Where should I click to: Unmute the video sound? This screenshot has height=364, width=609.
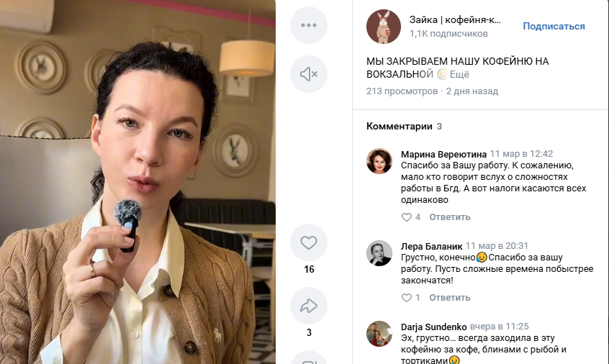click(x=309, y=74)
